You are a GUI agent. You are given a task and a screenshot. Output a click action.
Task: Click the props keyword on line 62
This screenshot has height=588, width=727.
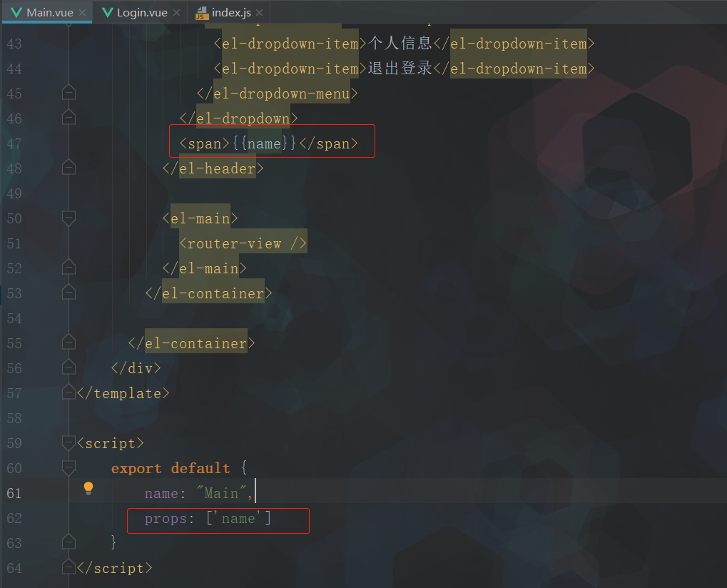point(165,519)
